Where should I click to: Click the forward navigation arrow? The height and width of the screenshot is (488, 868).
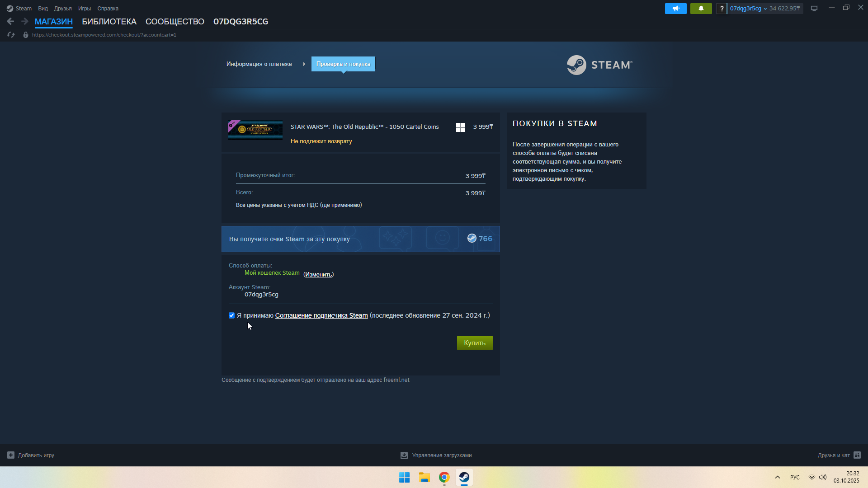tap(25, 21)
